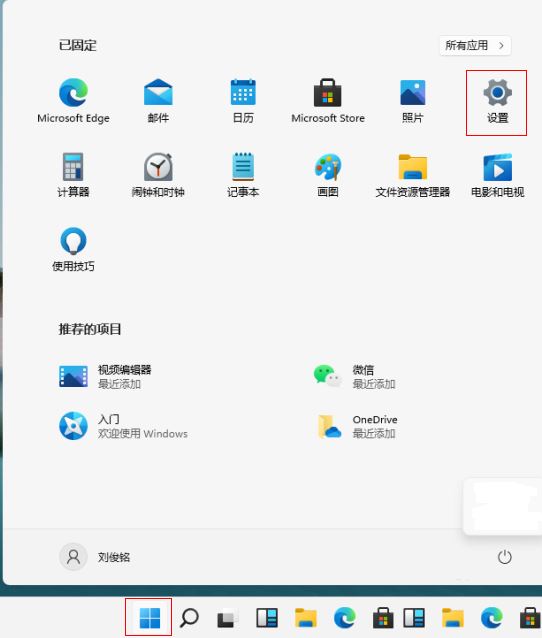Open the 邮件 mail app
The width and height of the screenshot is (542, 638).
point(158,101)
